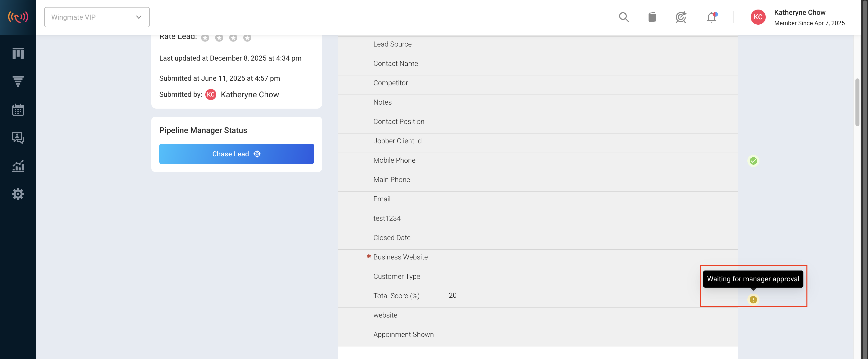Rate lead with second star

[219, 38]
